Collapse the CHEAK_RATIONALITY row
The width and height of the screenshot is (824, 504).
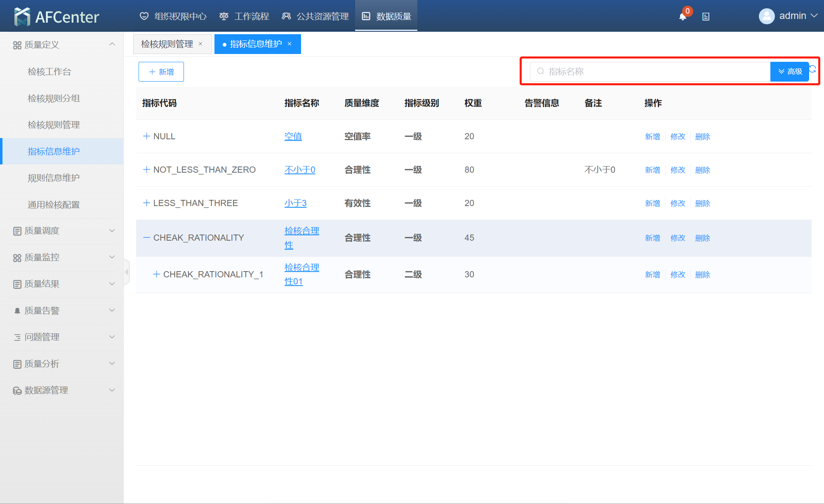(x=146, y=238)
